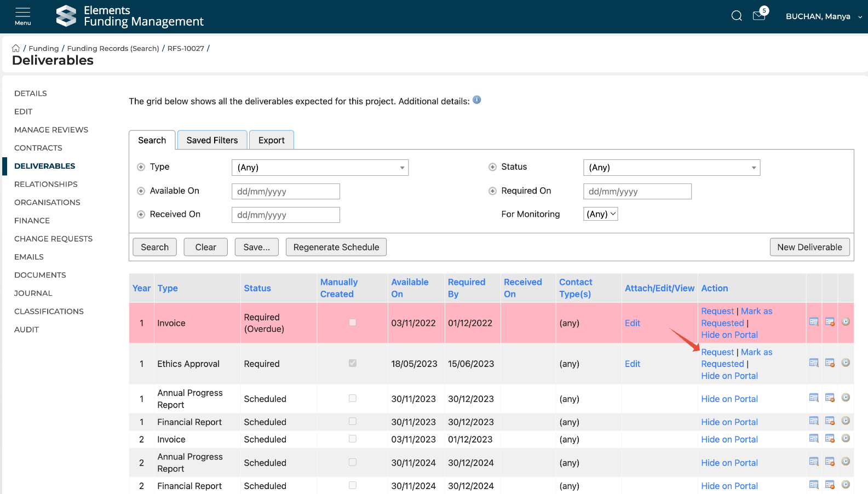
Task: Switch to the Saved Filters tab
Action: [212, 140]
